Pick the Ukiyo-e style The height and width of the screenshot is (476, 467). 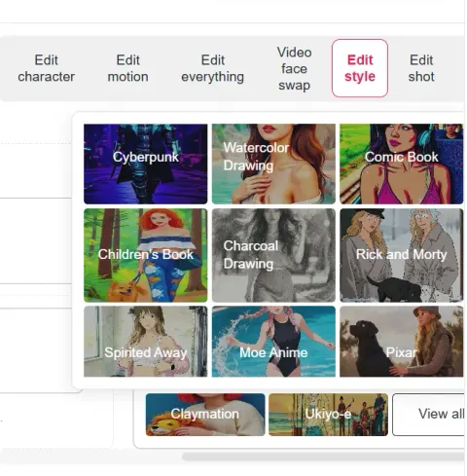tap(328, 415)
